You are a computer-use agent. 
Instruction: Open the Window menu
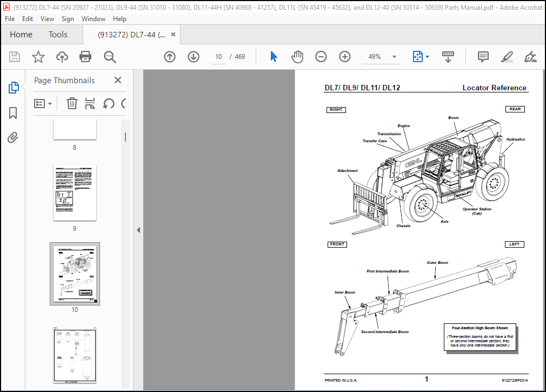click(94, 19)
